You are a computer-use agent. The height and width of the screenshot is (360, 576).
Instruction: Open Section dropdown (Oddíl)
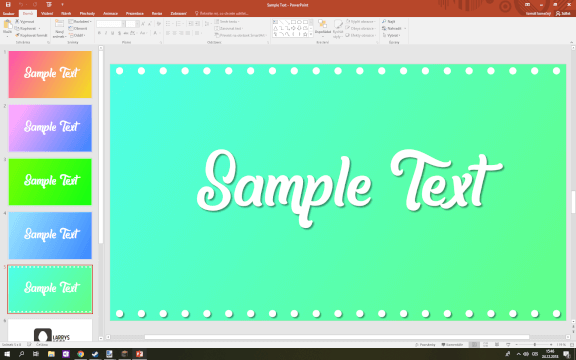(77, 36)
